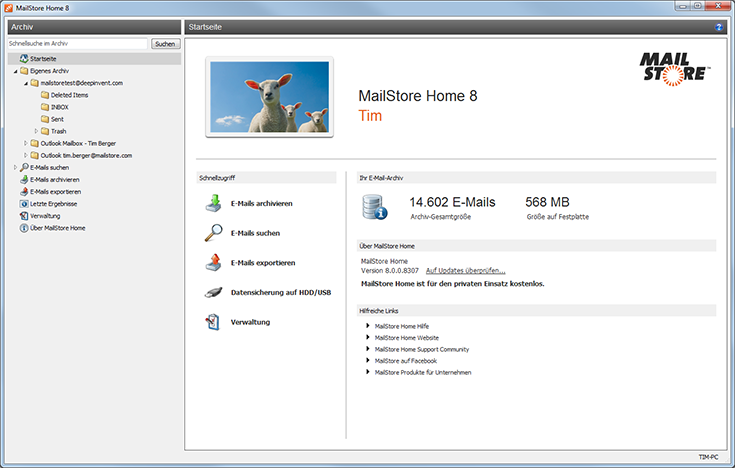Open E-Mails exportieren via its quick access icon
The height and width of the screenshot is (468, 735).
pyautogui.click(x=213, y=263)
